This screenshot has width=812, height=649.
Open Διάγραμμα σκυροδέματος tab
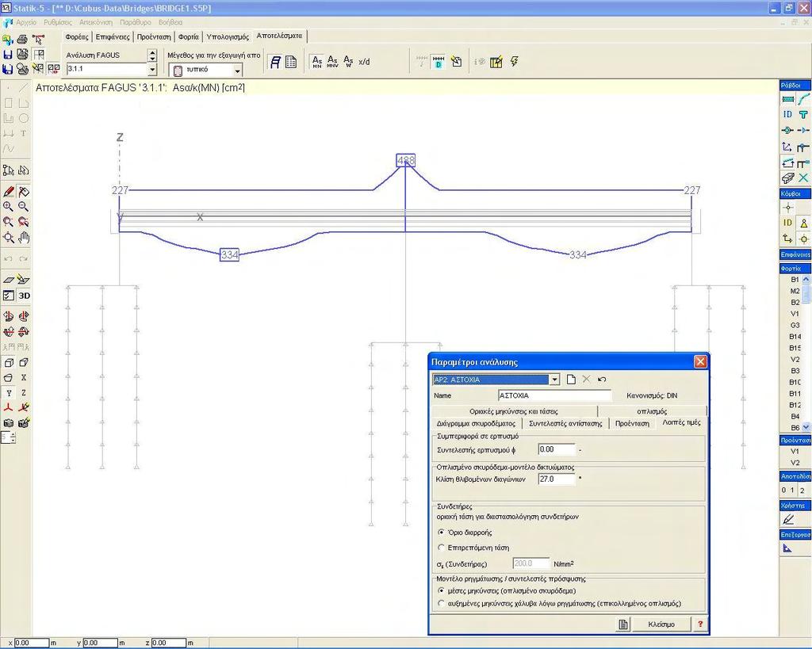(x=476, y=423)
